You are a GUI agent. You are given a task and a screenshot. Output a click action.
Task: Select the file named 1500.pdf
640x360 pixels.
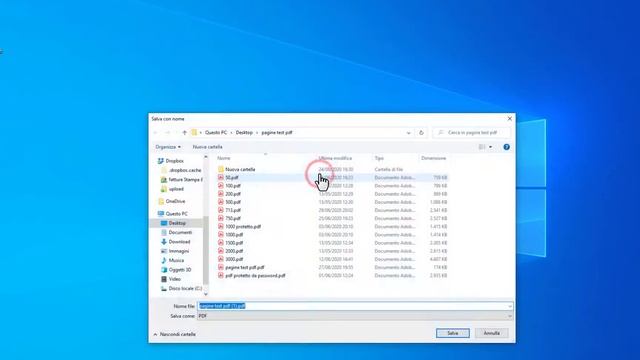pyautogui.click(x=234, y=243)
